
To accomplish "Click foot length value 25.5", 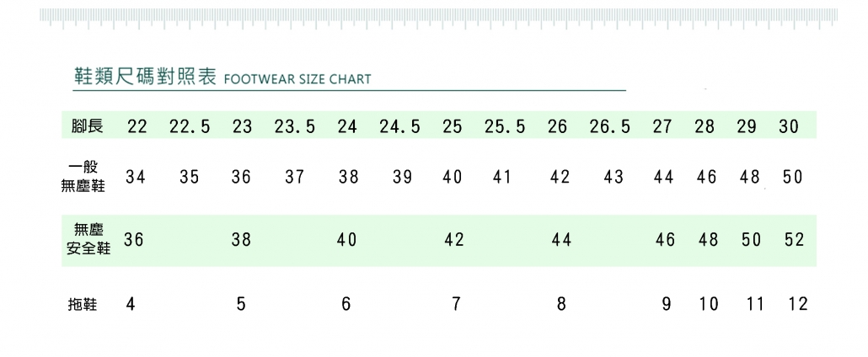I will tap(505, 127).
